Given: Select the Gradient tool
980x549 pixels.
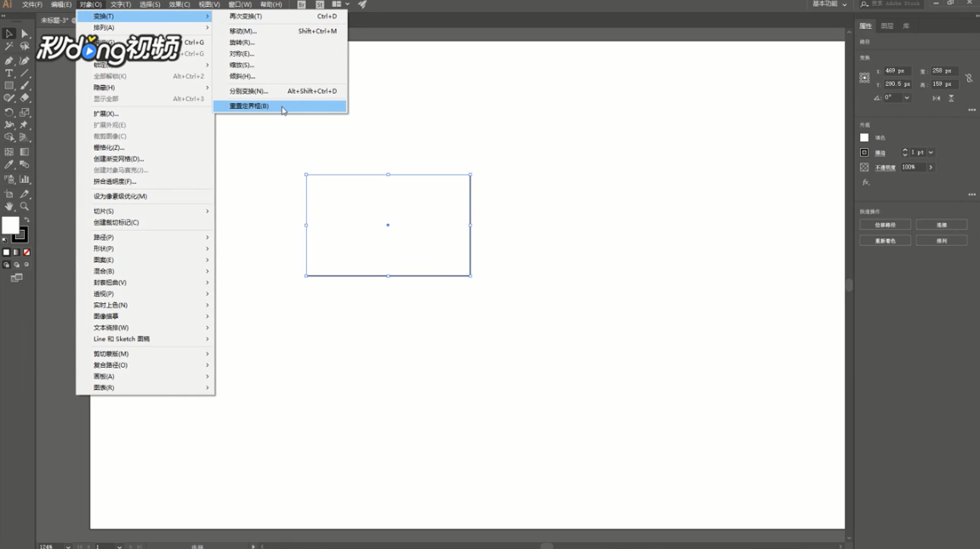Looking at the screenshot, I should (25, 152).
